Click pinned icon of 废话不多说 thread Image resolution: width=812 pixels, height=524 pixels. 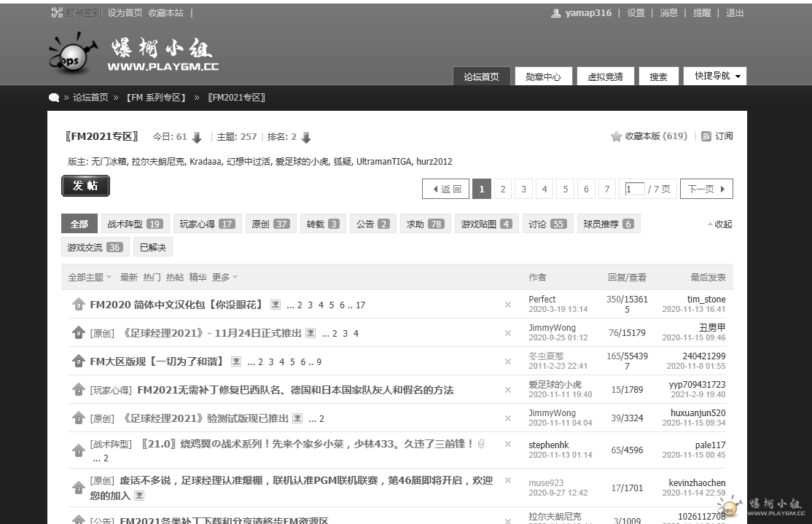(78, 488)
